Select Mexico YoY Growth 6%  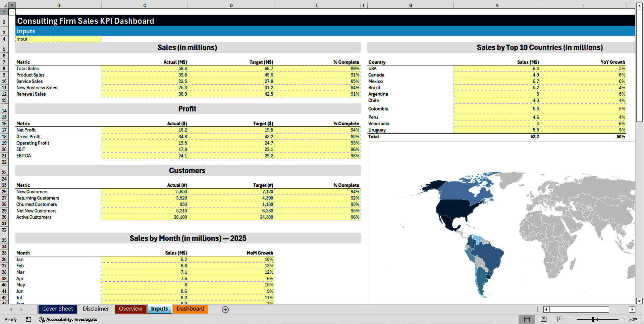[583, 81]
